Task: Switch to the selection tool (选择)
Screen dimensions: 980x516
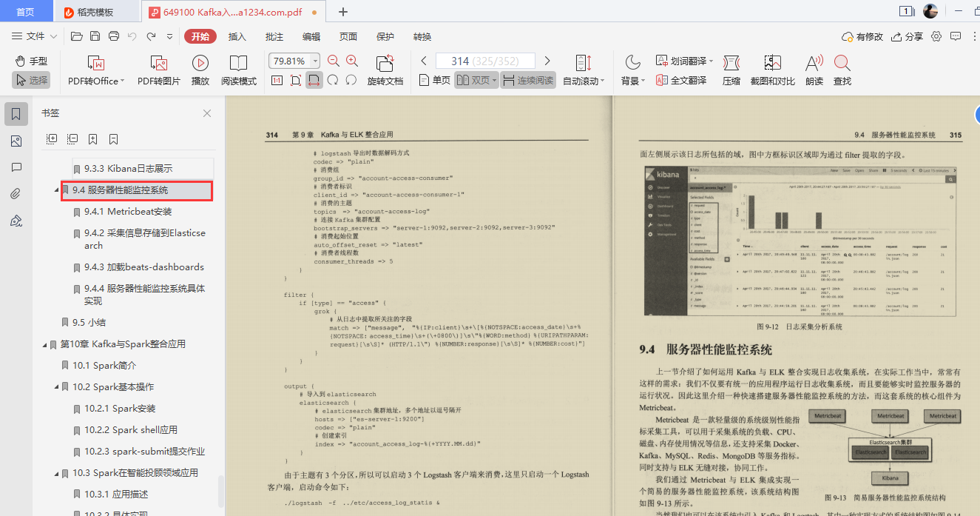Action: pos(31,80)
